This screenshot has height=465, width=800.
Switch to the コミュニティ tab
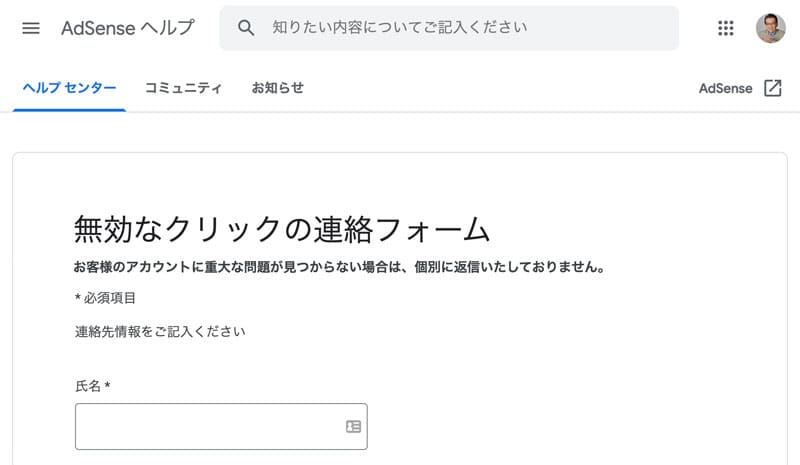tap(183, 88)
